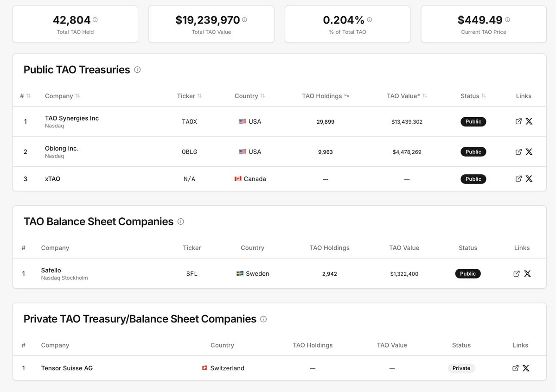The height and width of the screenshot is (392, 556).
Task: Sort Public Treasuries by Status
Action: click(473, 96)
